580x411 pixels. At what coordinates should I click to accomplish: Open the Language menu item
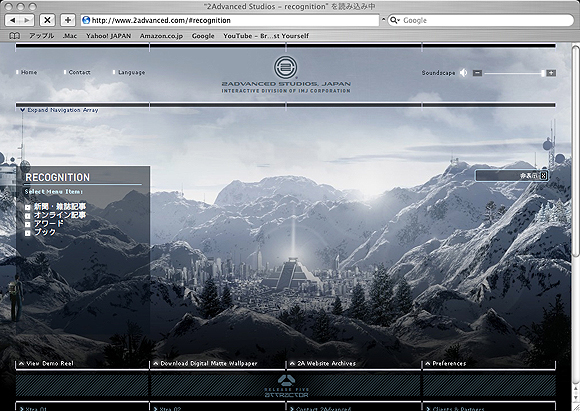tap(129, 73)
